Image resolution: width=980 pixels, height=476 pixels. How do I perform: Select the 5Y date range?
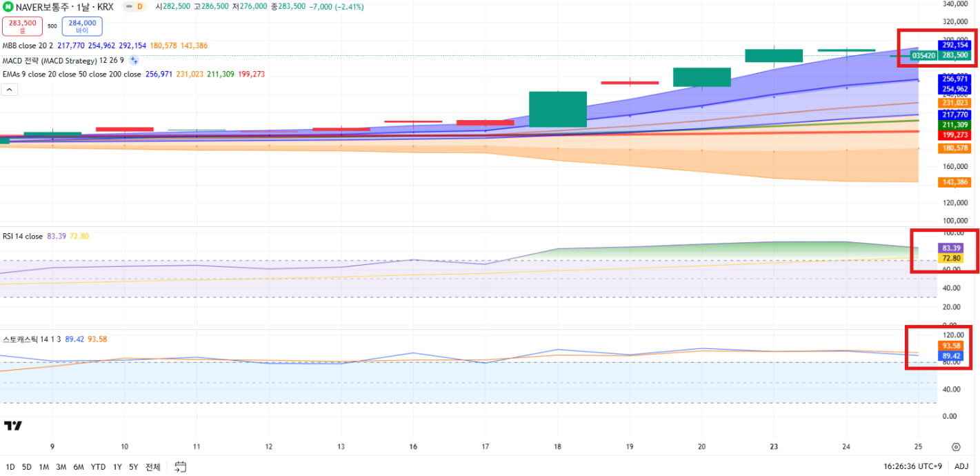click(133, 467)
